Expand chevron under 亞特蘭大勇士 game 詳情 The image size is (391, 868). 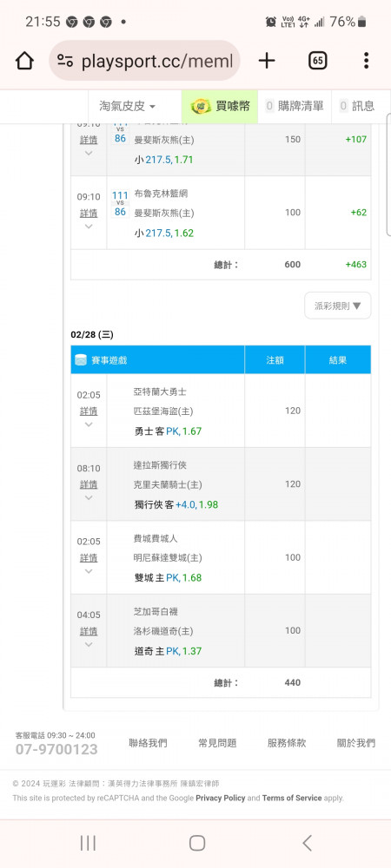pyautogui.click(x=89, y=424)
